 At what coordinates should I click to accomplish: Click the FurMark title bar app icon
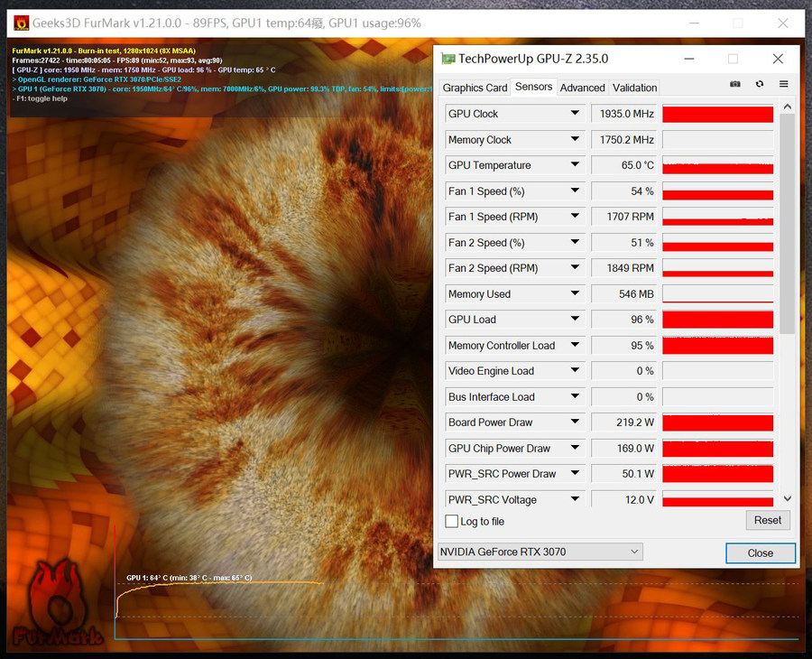point(20,23)
